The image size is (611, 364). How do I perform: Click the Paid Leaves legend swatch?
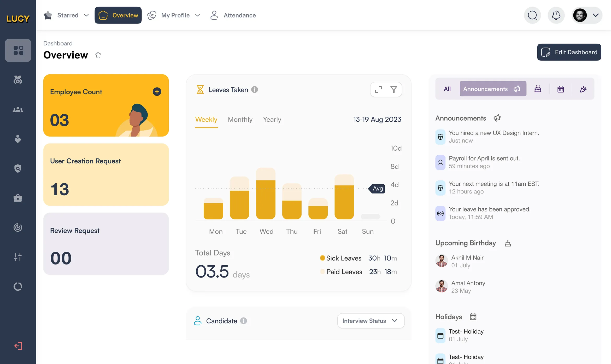click(x=322, y=271)
